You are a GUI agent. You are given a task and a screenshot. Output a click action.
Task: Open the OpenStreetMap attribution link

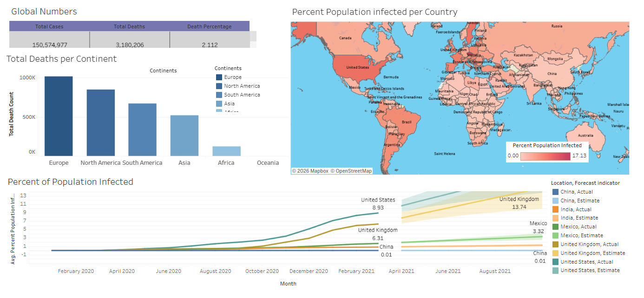click(351, 171)
